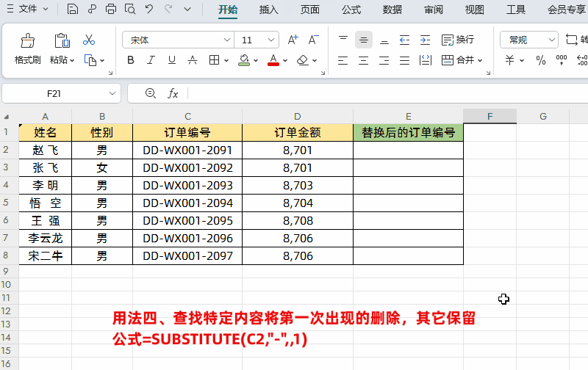Switch to the 插入 ribbon tab

[x=268, y=10]
